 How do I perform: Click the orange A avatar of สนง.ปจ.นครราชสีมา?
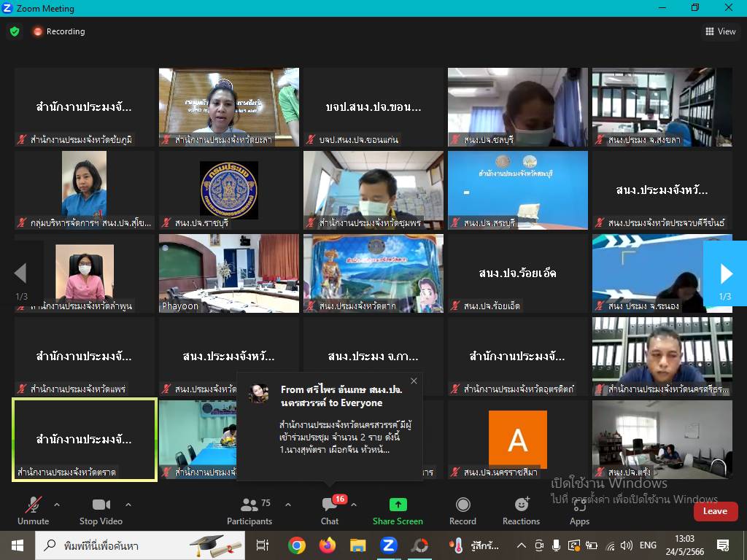point(518,439)
